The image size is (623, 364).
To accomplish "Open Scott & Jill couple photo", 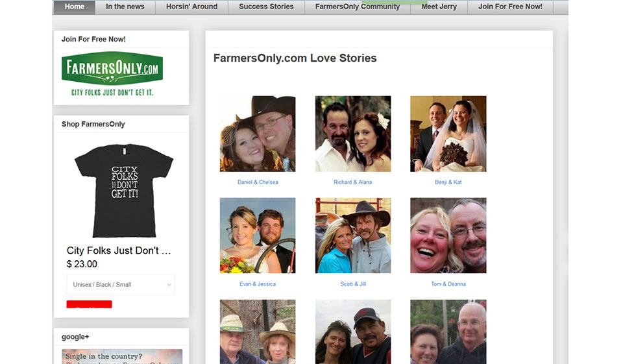I will (x=353, y=236).
